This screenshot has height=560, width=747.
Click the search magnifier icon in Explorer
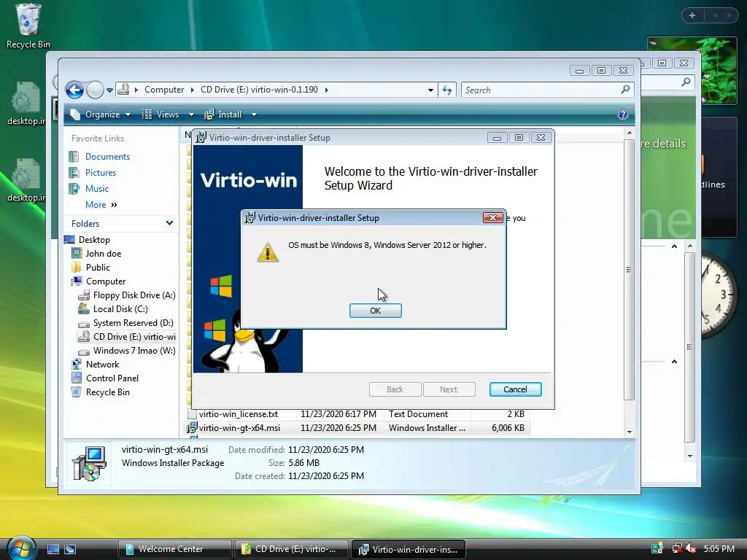coord(625,90)
